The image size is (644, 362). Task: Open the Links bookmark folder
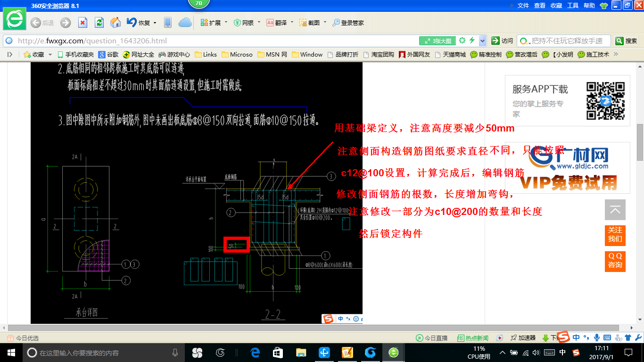206,55
